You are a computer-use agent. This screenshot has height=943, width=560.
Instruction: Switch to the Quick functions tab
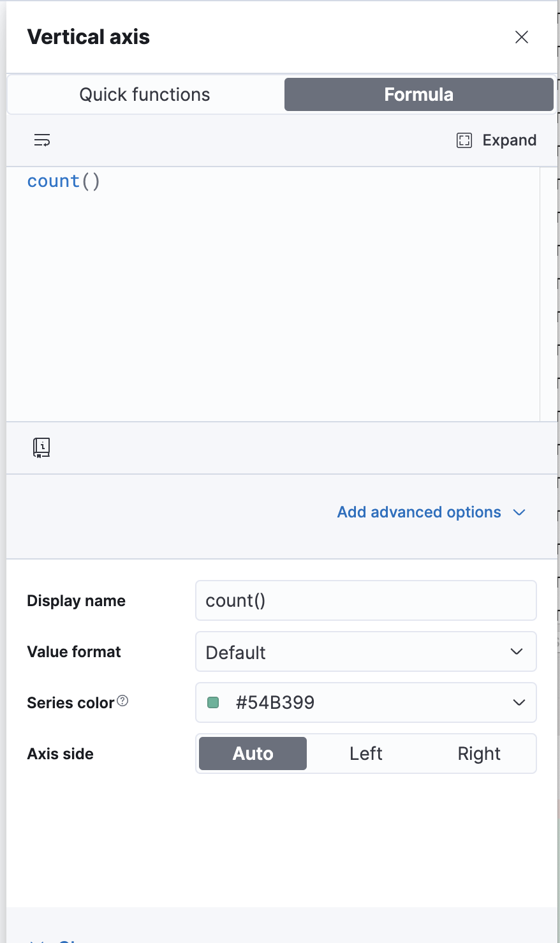[145, 94]
